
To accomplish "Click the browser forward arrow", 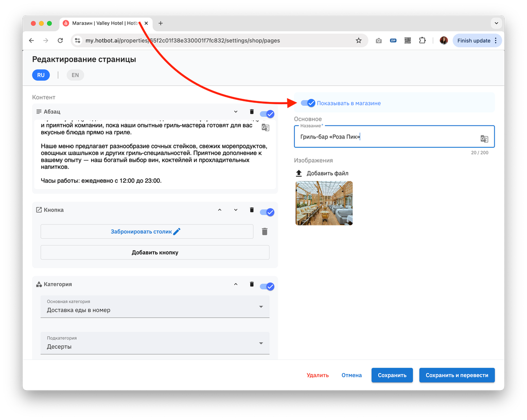I will click(x=46, y=41).
